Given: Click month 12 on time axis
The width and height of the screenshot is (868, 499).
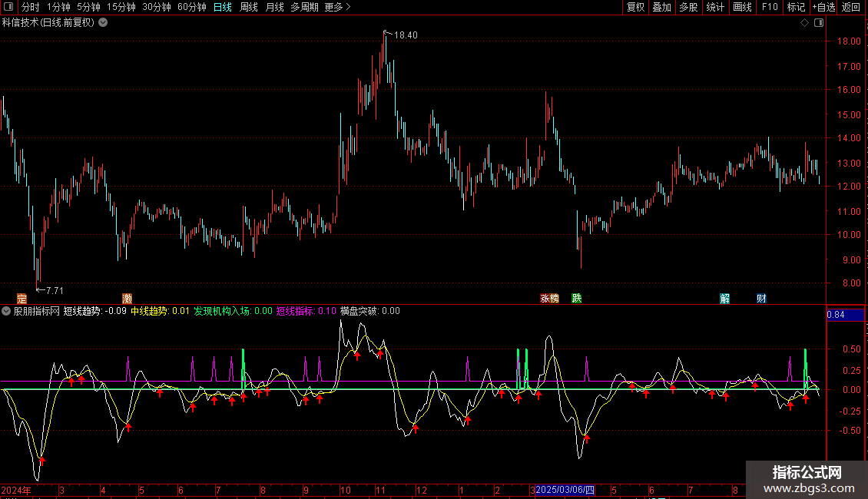Looking at the screenshot, I should (x=422, y=490).
